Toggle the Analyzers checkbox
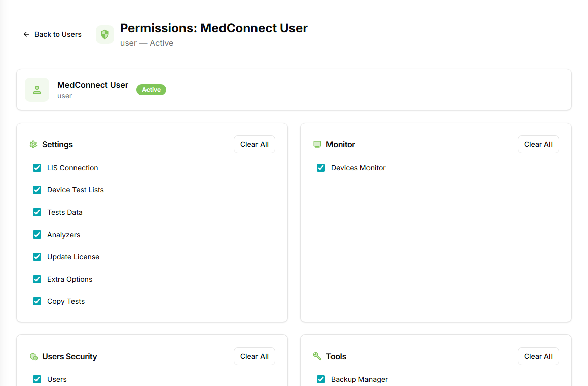The image size is (588, 386). 36,235
